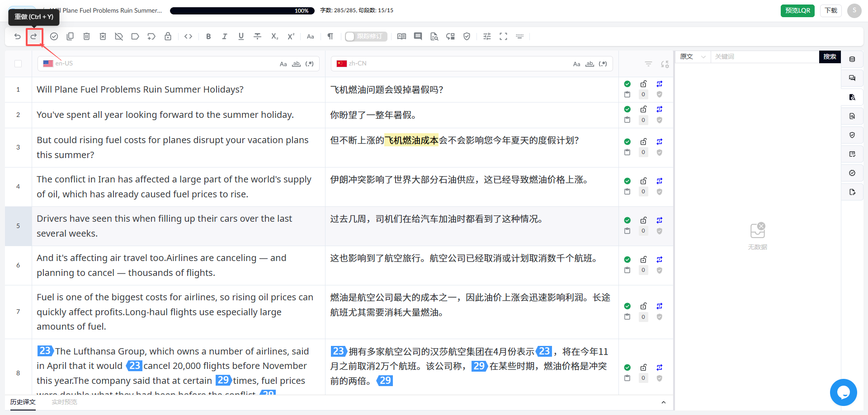This screenshot has width=868, height=415.
Task: Apply subscript formatting
Action: tap(274, 37)
